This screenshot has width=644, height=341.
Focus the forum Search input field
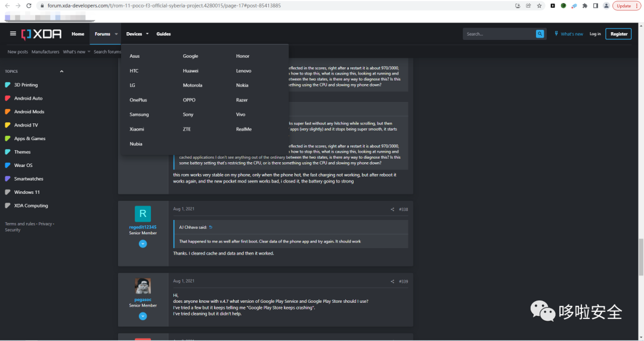coord(499,34)
